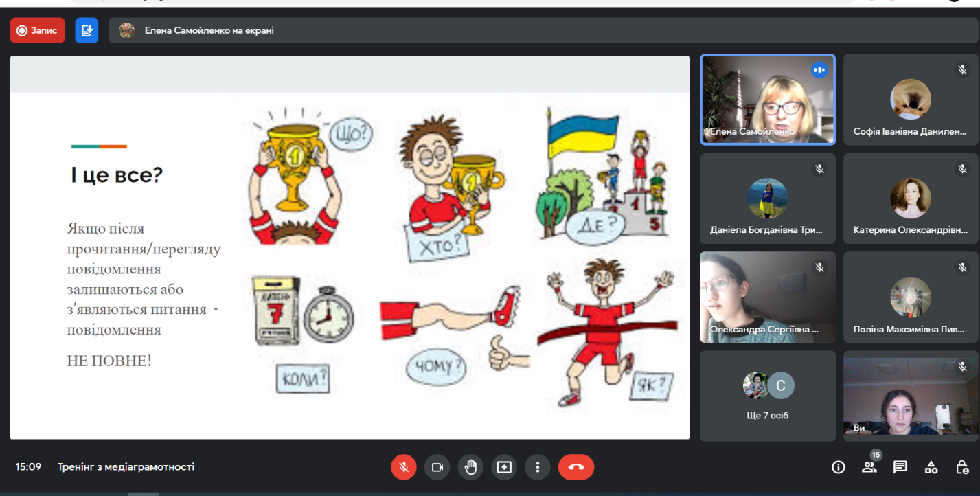Click the muted mic icon on Олександра's tile
Screen dimensions: 980x496
click(x=819, y=267)
